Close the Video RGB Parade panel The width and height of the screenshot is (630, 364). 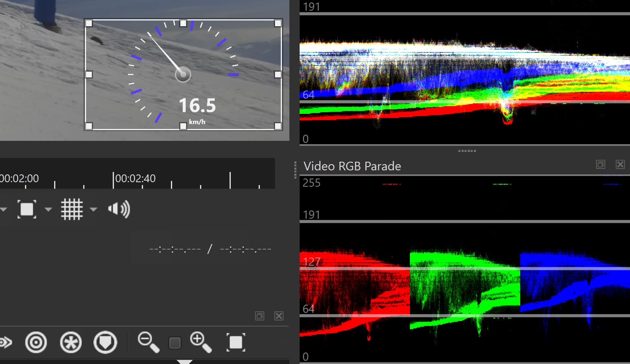coord(620,165)
